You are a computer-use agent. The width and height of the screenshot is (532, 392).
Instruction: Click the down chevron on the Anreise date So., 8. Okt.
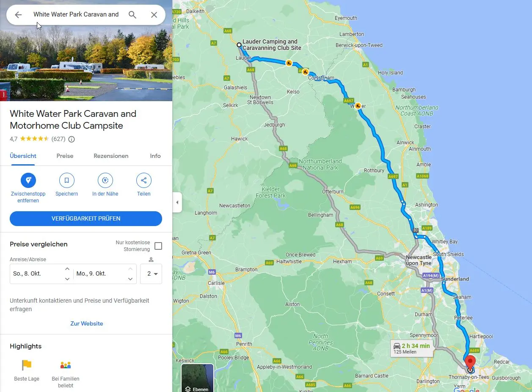pos(67,279)
